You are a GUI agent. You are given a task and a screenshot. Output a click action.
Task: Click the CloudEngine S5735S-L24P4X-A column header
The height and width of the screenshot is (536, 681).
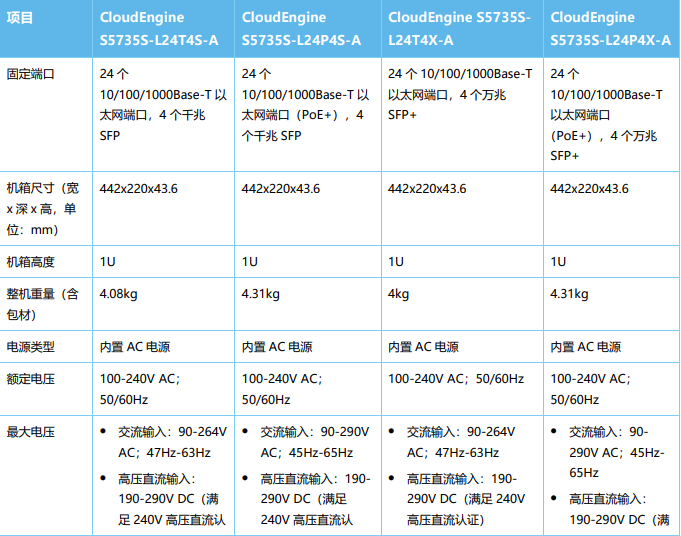(608, 29)
